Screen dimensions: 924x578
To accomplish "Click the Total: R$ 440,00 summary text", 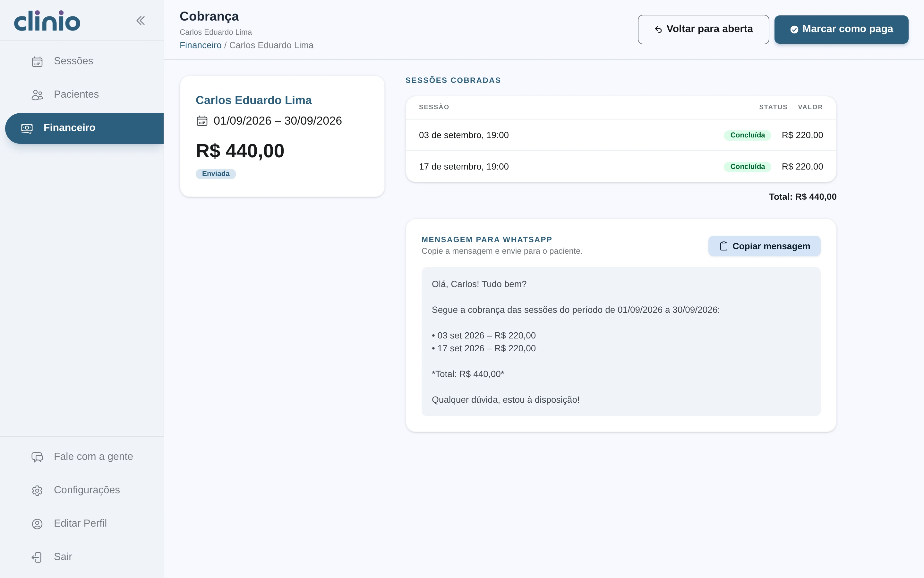I will 802,197.
